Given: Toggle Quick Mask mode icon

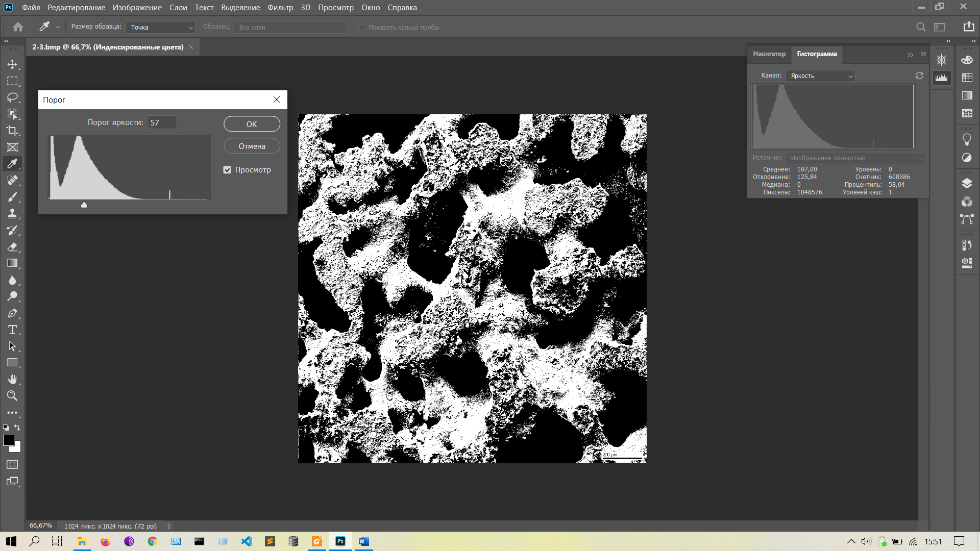Looking at the screenshot, I should pos(12,465).
